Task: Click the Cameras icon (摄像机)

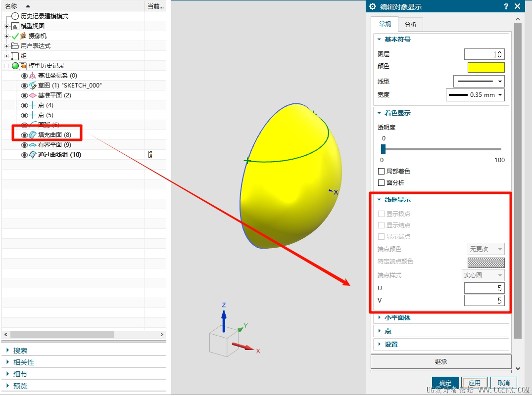Action: coord(23,36)
